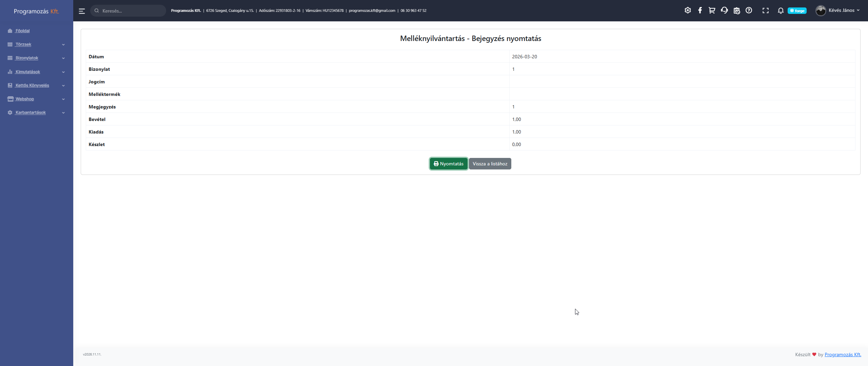
Task: Click Vissza a listához button
Action: click(490, 164)
